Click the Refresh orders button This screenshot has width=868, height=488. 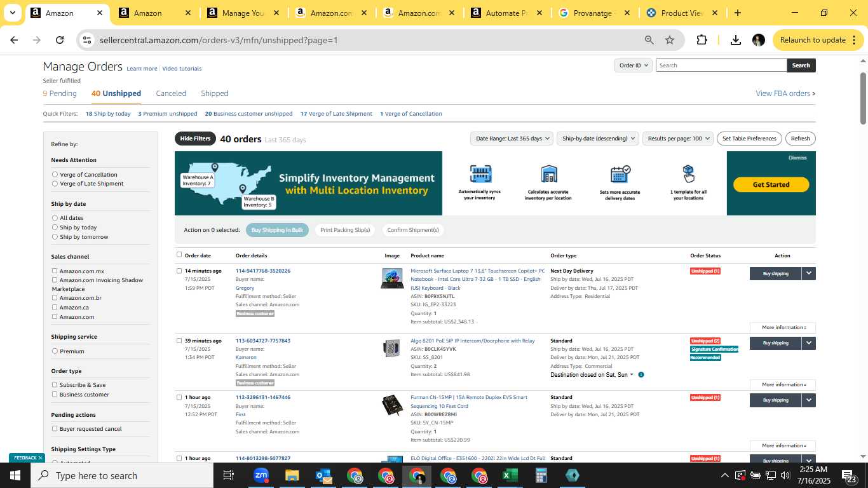tap(800, 139)
